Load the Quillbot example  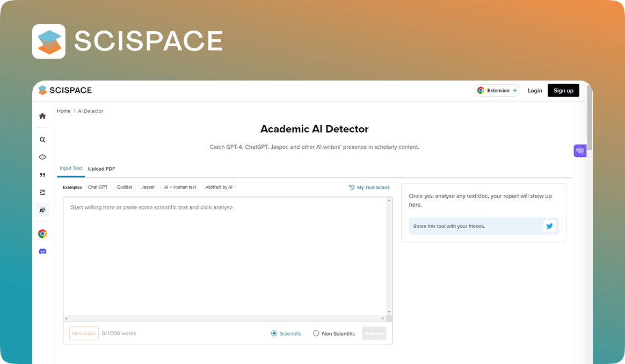tap(125, 187)
